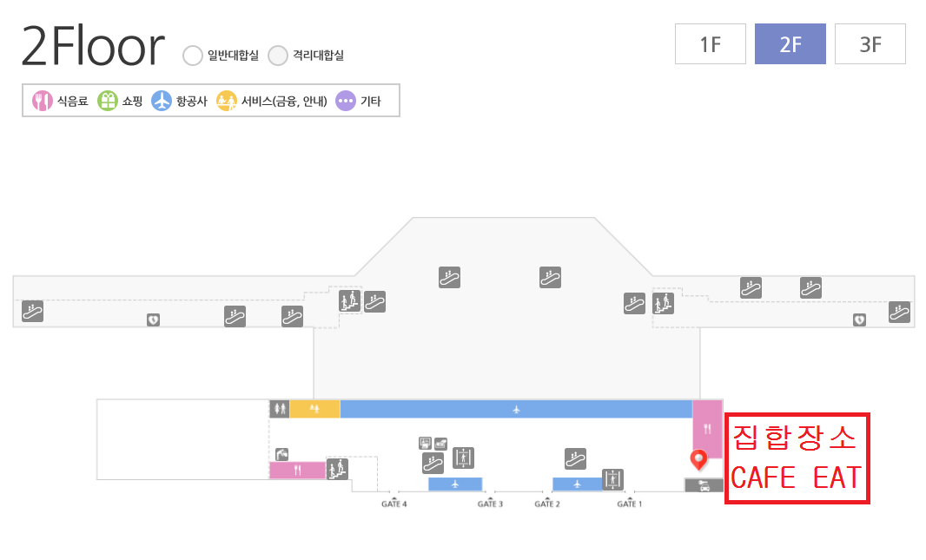This screenshot has height=560, width=926.
Task: Click the long blue airline counter area
Action: (x=516, y=409)
